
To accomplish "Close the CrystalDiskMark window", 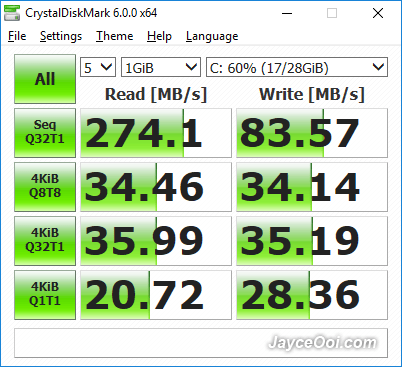I will [378, 13].
